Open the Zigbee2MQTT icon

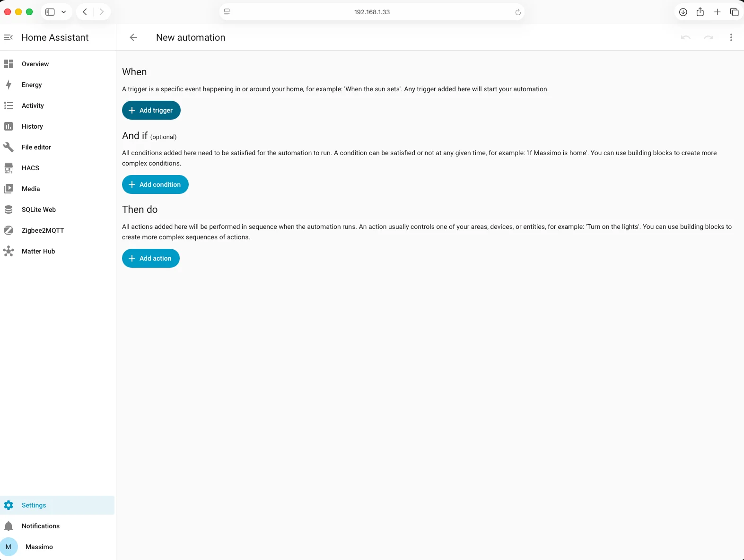[x=9, y=230]
